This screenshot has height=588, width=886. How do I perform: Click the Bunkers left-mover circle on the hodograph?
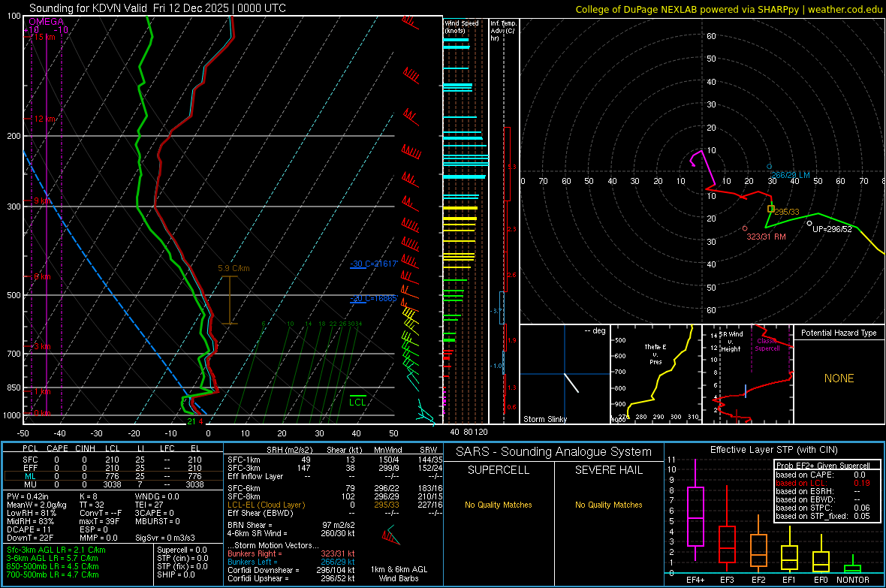[769, 167]
